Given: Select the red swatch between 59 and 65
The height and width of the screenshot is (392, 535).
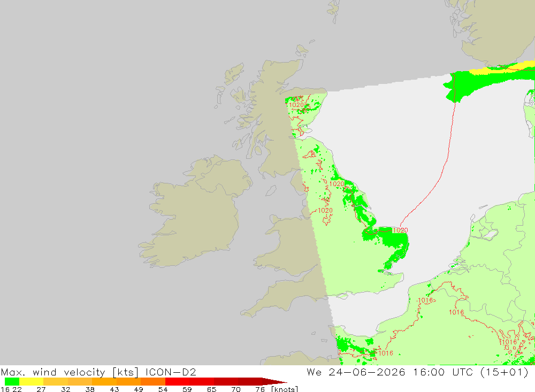Looking at the screenshot, I should (202, 381).
